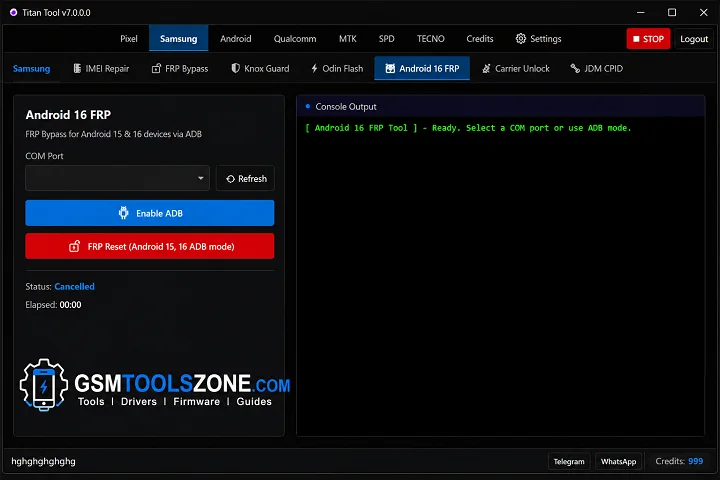Screen dimensions: 720x480
Task: Maximize the Titan Tool window
Action: pos(672,12)
